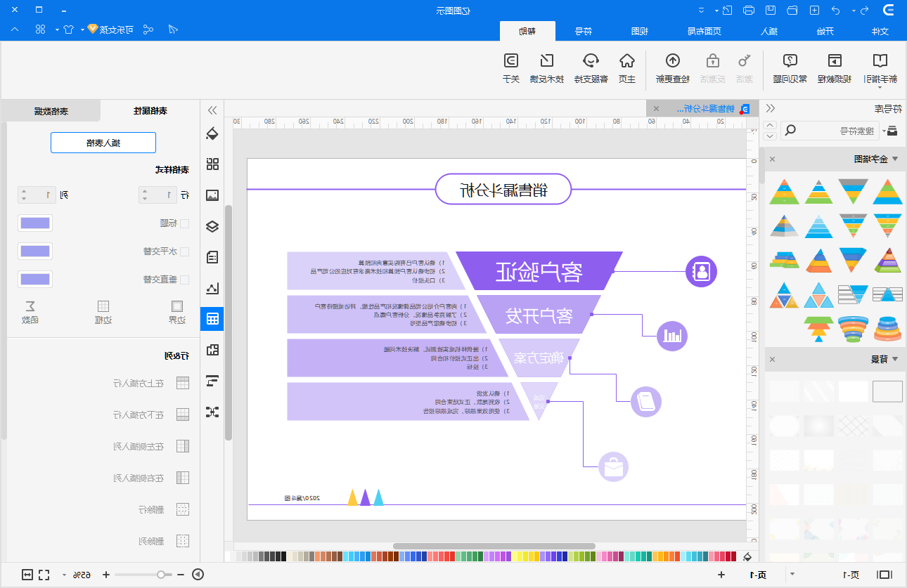
Task: Open the shuffle connector panel icon
Action: [x=212, y=412]
